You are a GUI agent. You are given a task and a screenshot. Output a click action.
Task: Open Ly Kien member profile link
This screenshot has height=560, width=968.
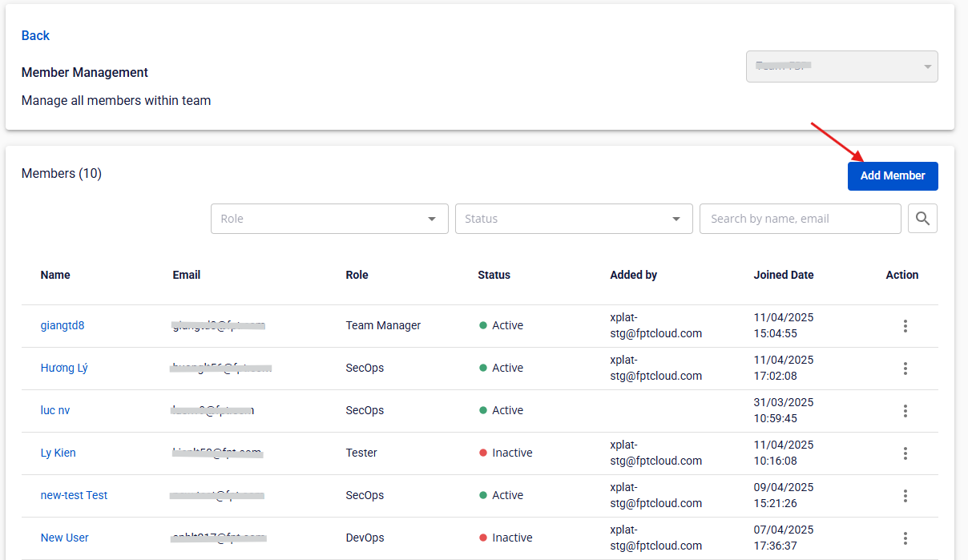58,453
